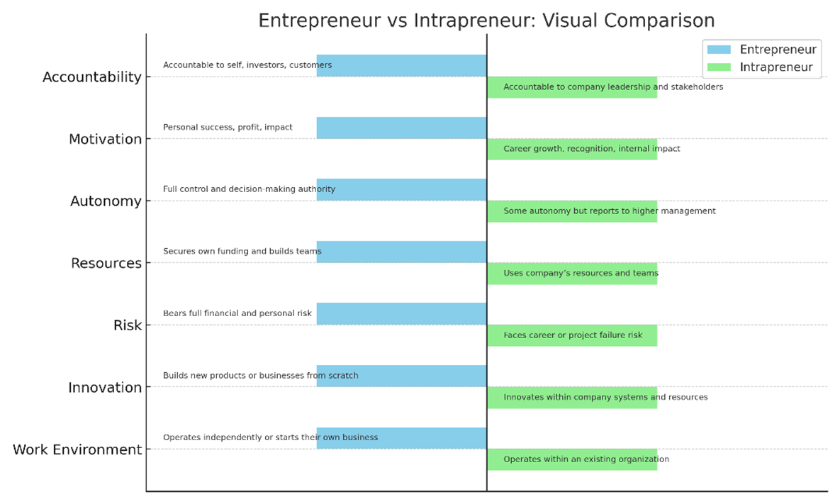This screenshot has height=504, width=840.
Task: Click 'Career growth, recognition' green bar
Action: tap(572, 149)
